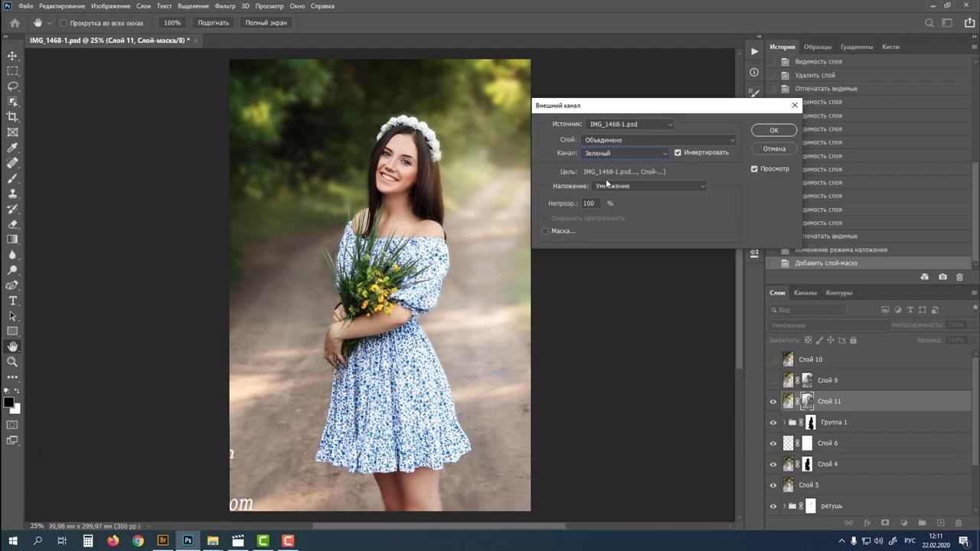Screen dimensions: 980x551
Task: Delete layer with Layers panel trash icon
Action: pyautogui.click(x=959, y=523)
